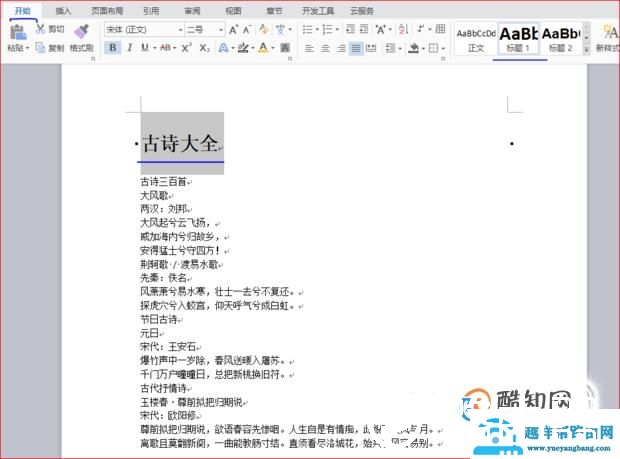Click the distributed alignment icon
The height and width of the screenshot is (459, 620).
(x=371, y=49)
